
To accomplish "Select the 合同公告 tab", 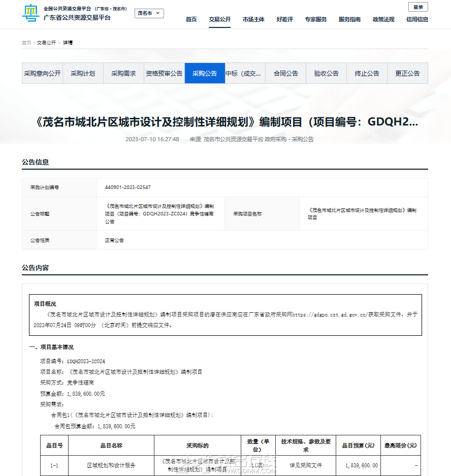I will click(286, 73).
